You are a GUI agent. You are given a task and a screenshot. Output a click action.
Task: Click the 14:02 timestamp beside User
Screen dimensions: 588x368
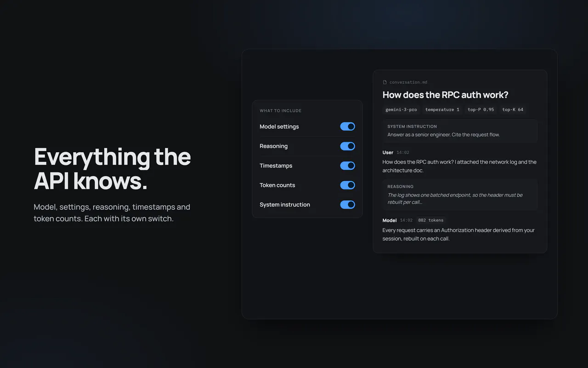click(403, 152)
